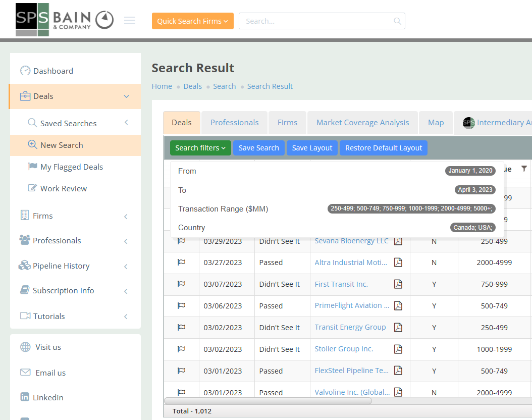Open the Transit Energy Group link
Screen dimensions: 532x420
(x=350, y=327)
